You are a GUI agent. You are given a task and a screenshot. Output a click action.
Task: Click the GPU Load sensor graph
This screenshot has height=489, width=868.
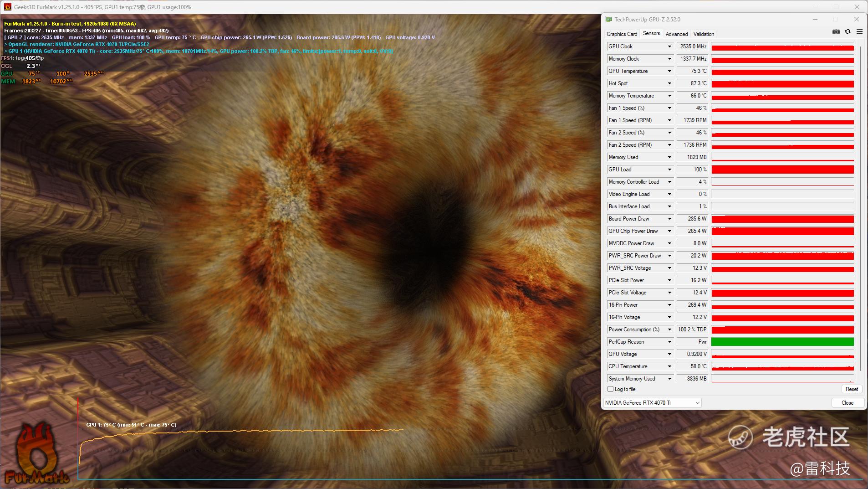click(x=782, y=170)
